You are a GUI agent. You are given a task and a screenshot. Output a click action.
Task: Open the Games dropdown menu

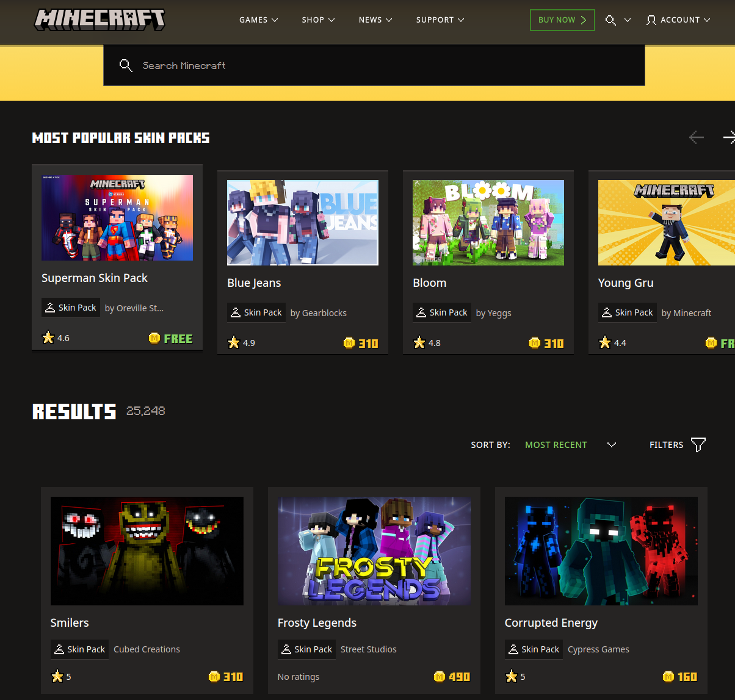[258, 20]
